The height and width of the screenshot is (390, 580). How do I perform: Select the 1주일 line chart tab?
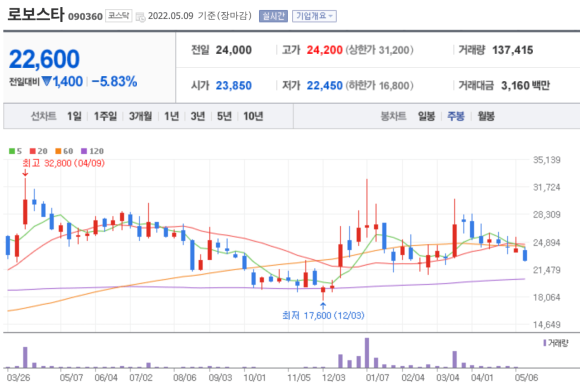[x=105, y=116]
